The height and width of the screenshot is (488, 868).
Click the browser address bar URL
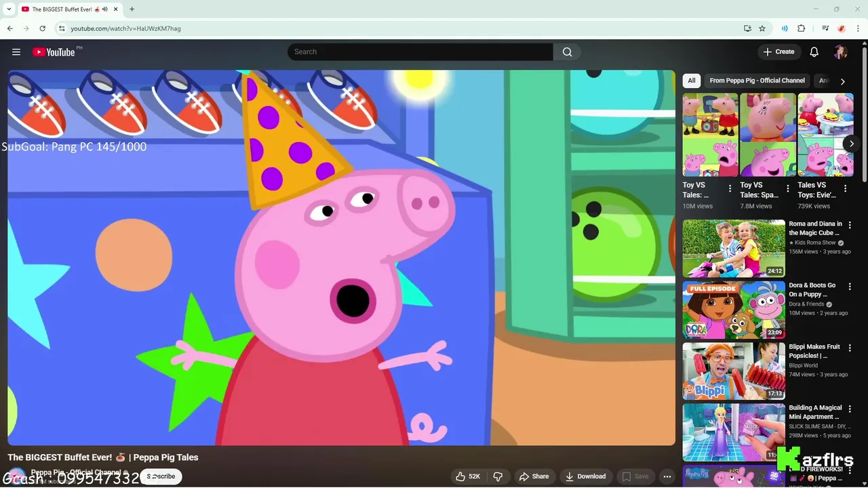click(x=125, y=28)
